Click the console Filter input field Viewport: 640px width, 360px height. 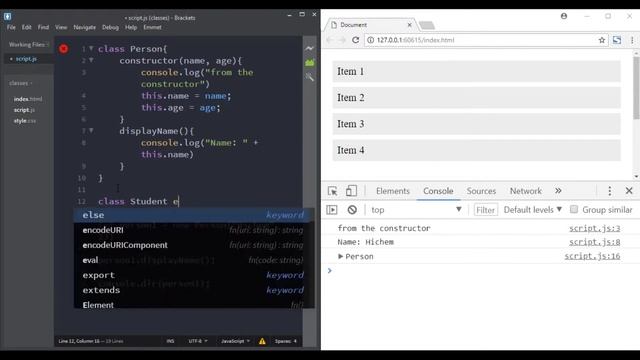[485, 210]
